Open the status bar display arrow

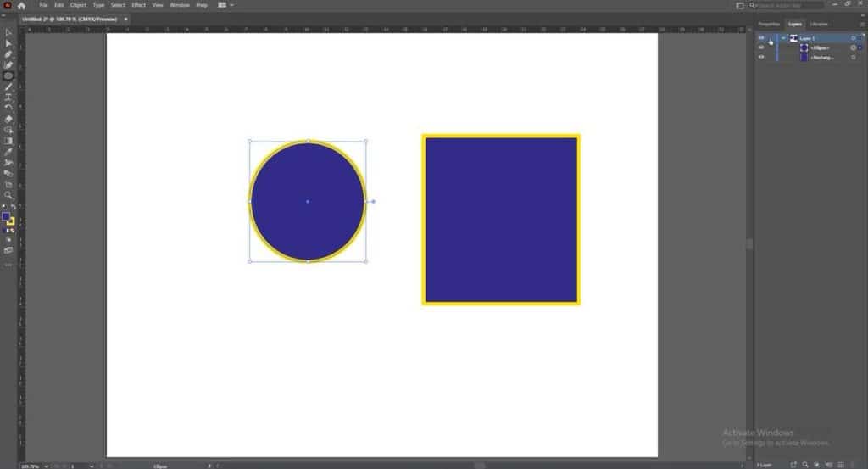pyautogui.click(x=209, y=466)
